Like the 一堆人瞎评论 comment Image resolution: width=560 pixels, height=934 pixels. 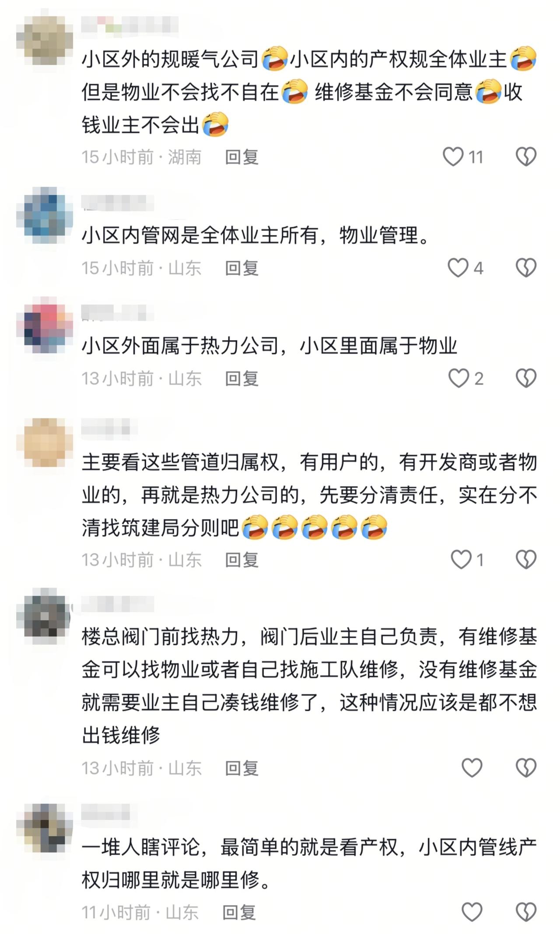tap(472, 912)
